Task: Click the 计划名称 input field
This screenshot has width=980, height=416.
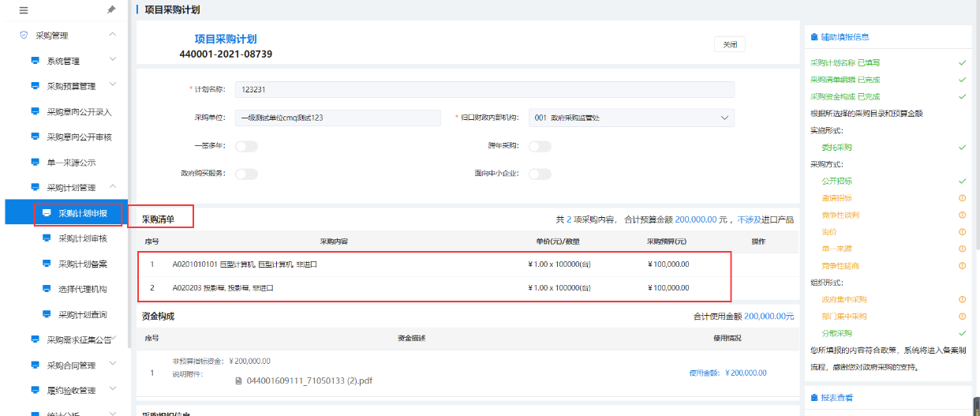Action: click(x=484, y=90)
